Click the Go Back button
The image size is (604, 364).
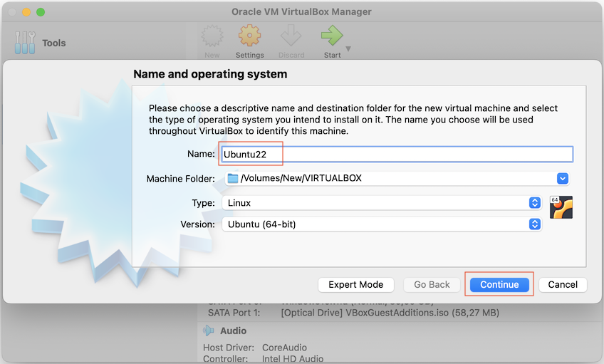tap(432, 285)
